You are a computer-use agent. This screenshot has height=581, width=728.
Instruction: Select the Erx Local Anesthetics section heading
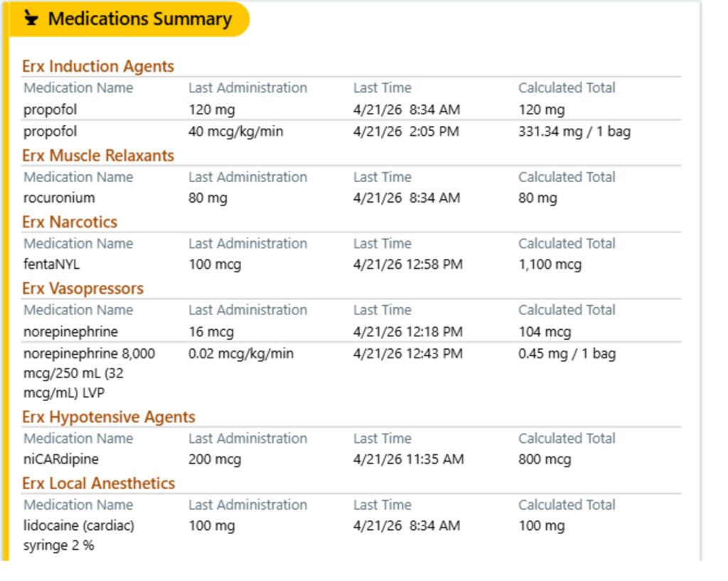(x=98, y=484)
